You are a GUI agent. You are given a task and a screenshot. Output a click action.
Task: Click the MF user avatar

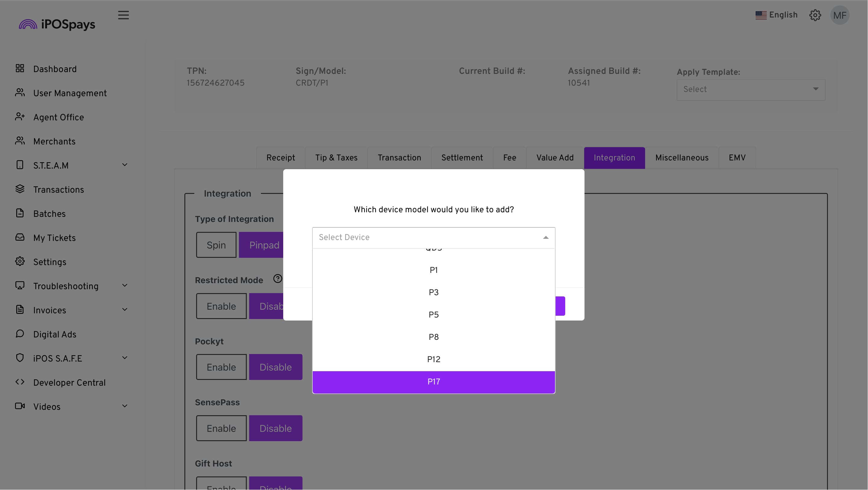839,15
